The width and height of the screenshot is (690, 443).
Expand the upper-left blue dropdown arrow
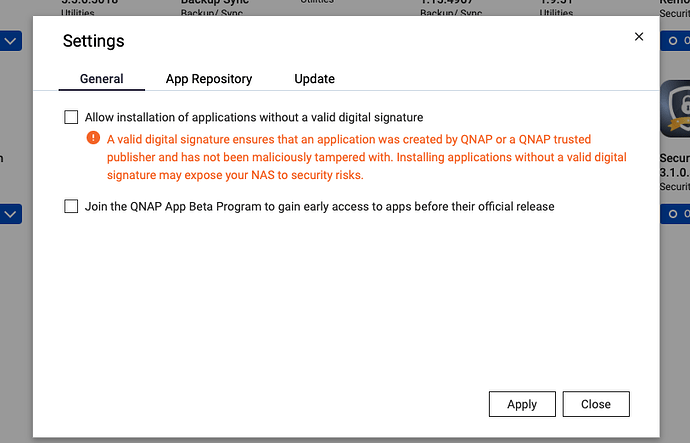tap(10, 42)
